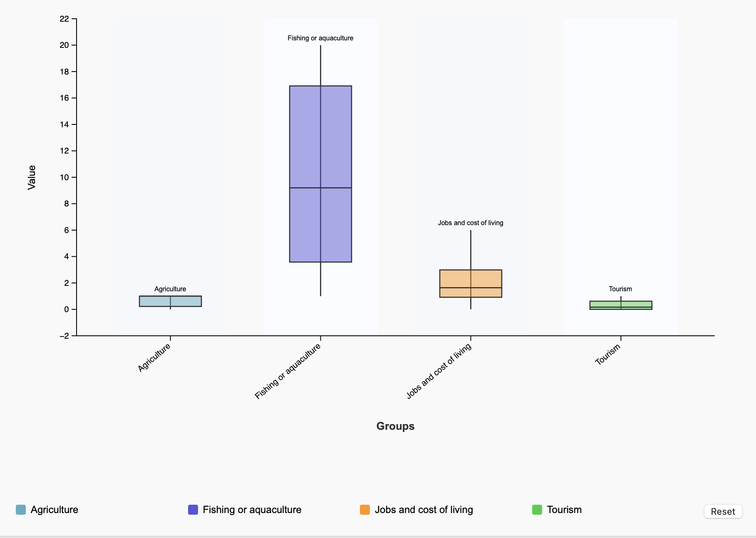Click the green Tourism legend swatch
Screen dimensions: 756x538
tap(537, 510)
